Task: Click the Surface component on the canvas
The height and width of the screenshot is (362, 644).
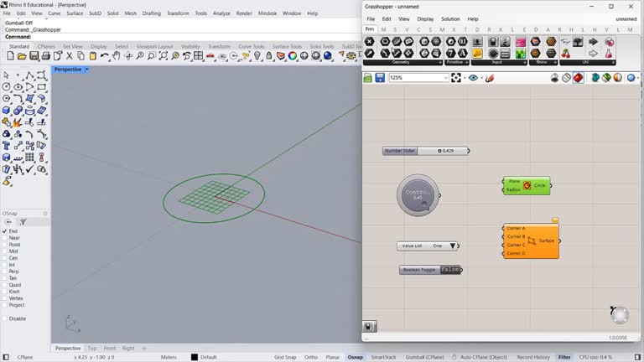Action: (x=531, y=240)
